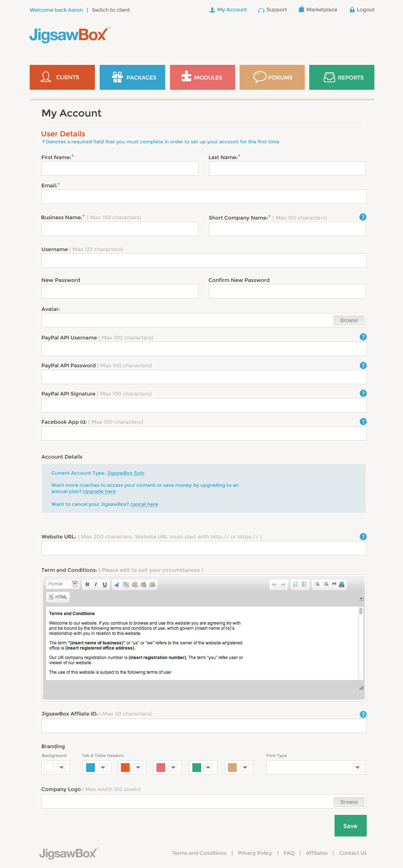The height and width of the screenshot is (868, 403).
Task: Pick the green header color swatch
Action: click(197, 767)
